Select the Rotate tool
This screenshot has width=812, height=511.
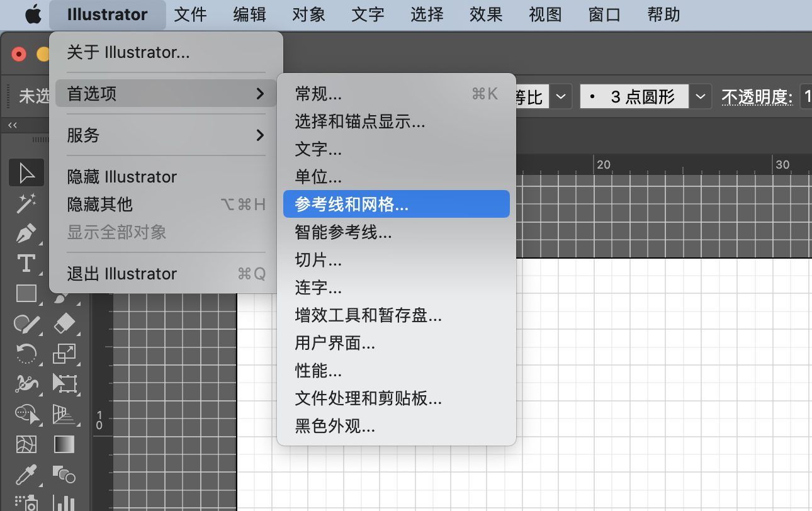tap(26, 354)
